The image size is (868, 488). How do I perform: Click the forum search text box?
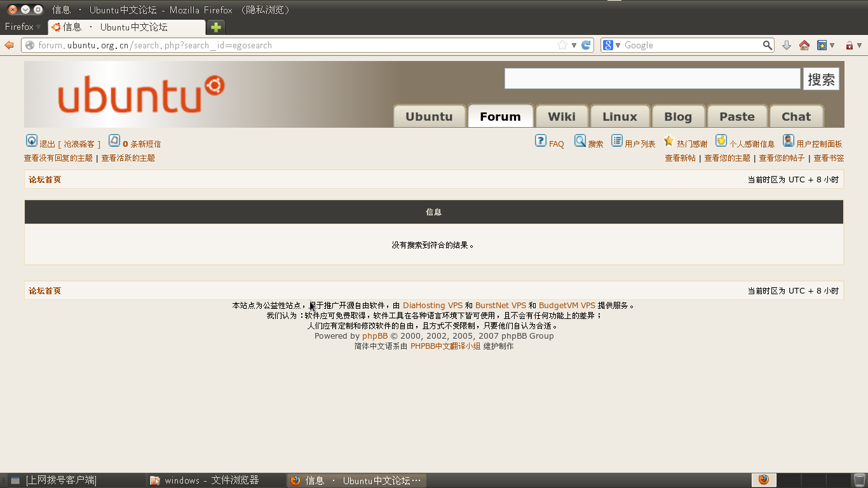click(652, 79)
